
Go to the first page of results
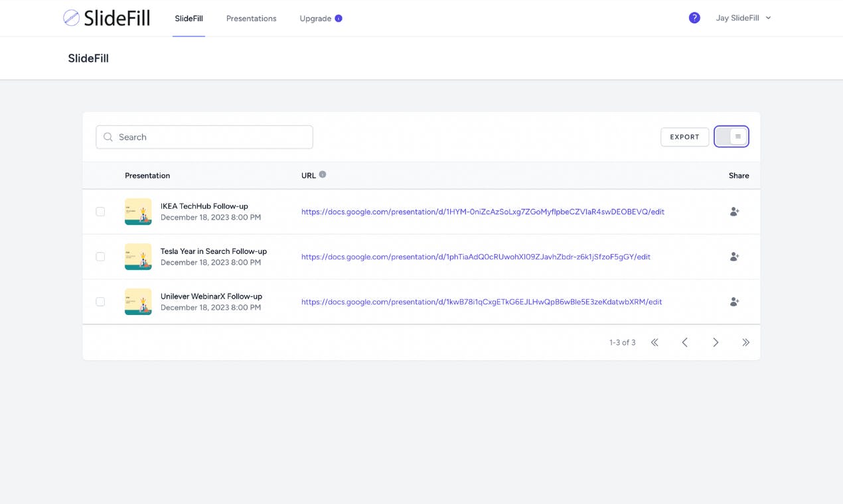654,342
